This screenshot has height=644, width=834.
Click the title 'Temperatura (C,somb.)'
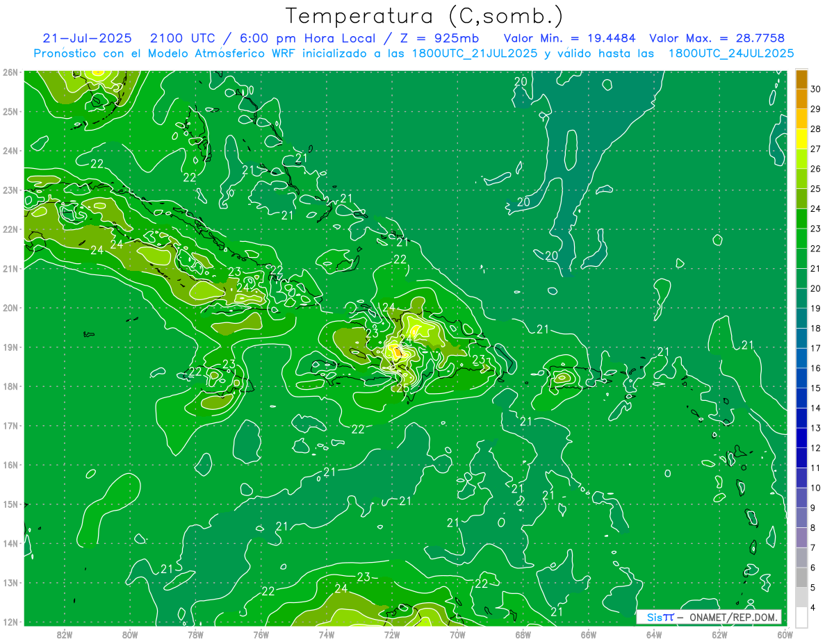(x=424, y=17)
